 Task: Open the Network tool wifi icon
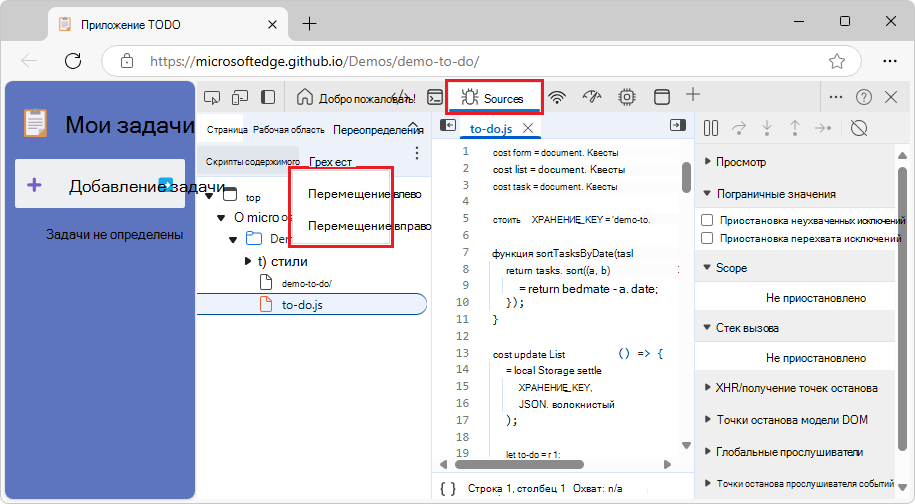(x=557, y=97)
